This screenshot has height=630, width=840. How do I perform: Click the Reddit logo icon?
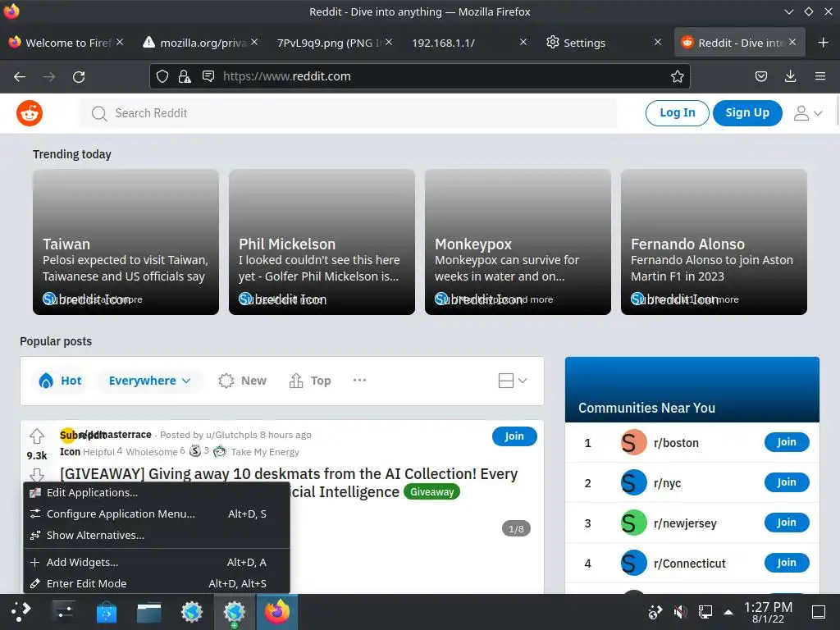[30, 113]
